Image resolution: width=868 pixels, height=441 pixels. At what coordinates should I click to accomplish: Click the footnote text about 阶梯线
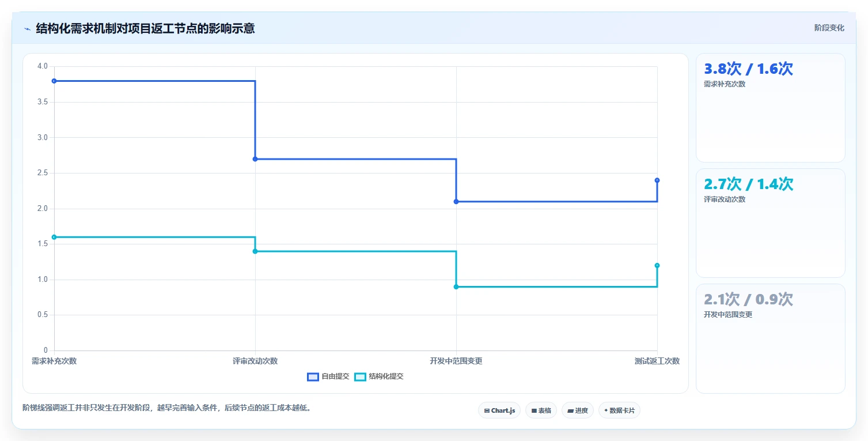(x=168, y=408)
